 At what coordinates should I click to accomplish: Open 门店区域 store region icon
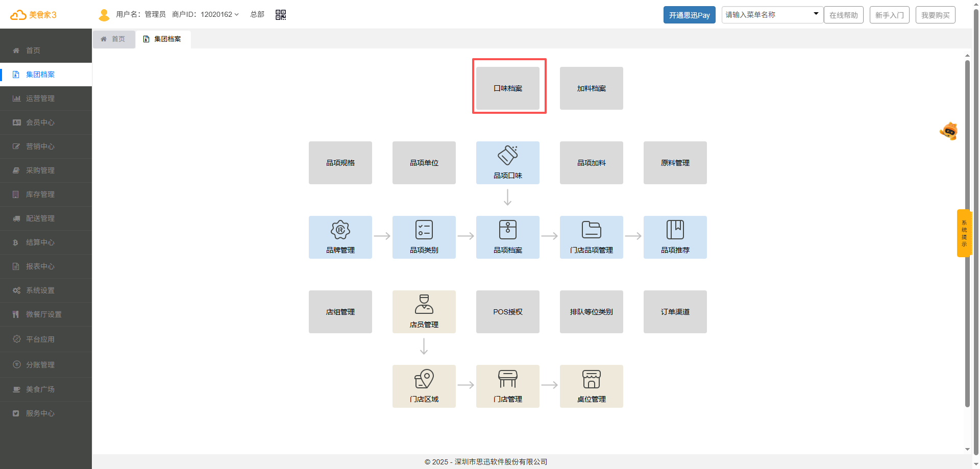424,379
